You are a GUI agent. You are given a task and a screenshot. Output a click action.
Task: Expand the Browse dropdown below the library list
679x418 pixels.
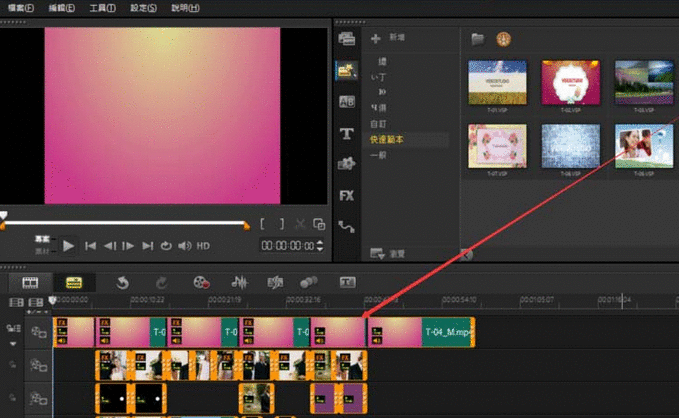(378, 254)
